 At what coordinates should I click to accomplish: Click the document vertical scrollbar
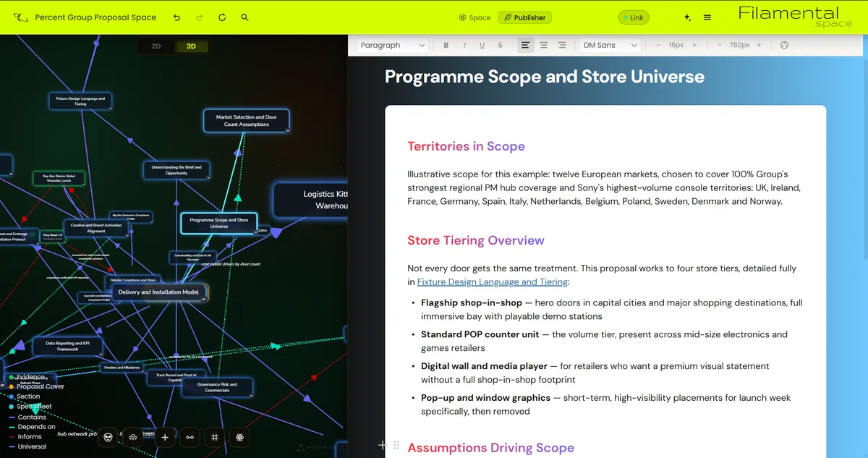[x=864, y=159]
